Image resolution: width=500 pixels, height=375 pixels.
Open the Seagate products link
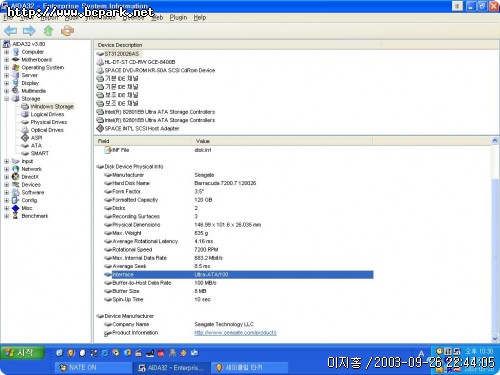[235, 333]
